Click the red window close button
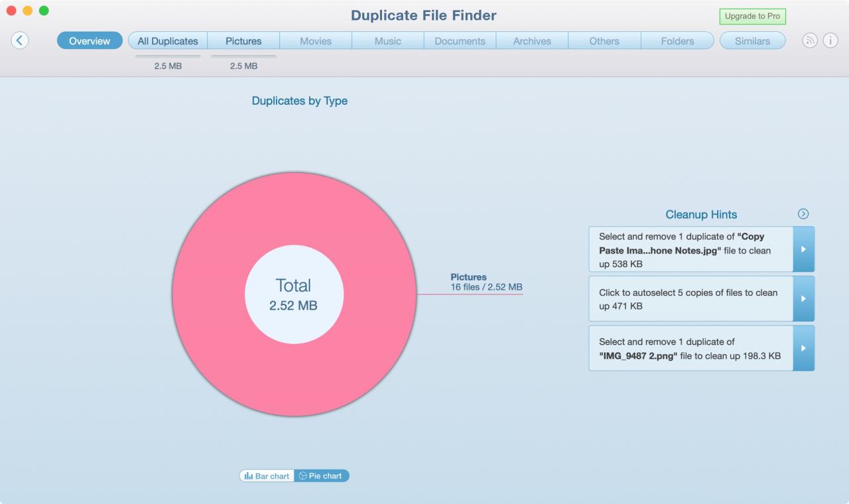This screenshot has height=504, width=849. tap(11, 11)
